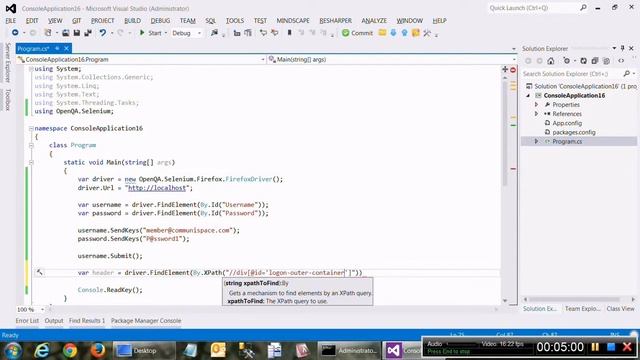
Task: Click the yellow folder icon after Commit
Action: click(x=382, y=33)
